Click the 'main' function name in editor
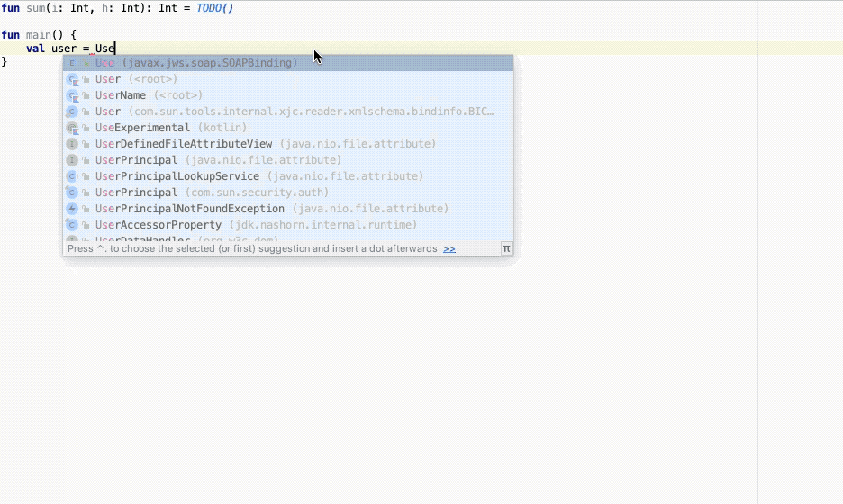Screen dimensions: 843x504 coord(39,35)
